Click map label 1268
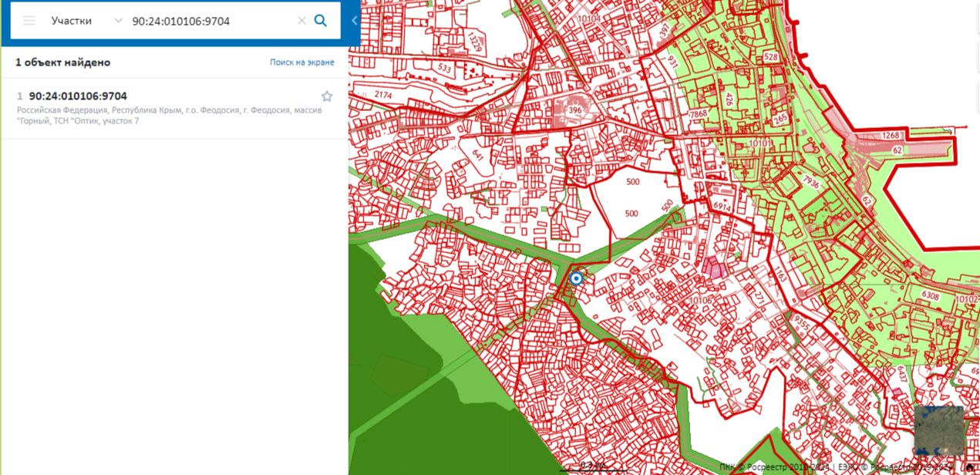 point(891,136)
